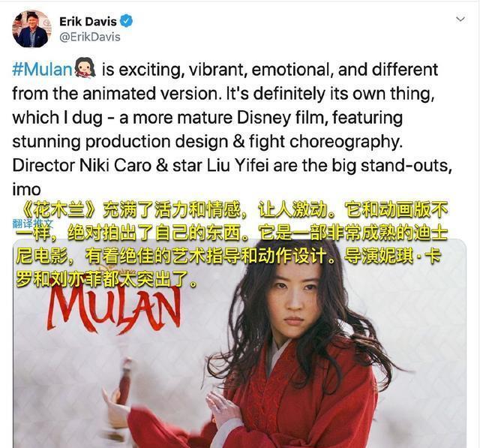Open Erik Davis's profile avatar
The height and width of the screenshot is (448, 480).
(x=31, y=29)
